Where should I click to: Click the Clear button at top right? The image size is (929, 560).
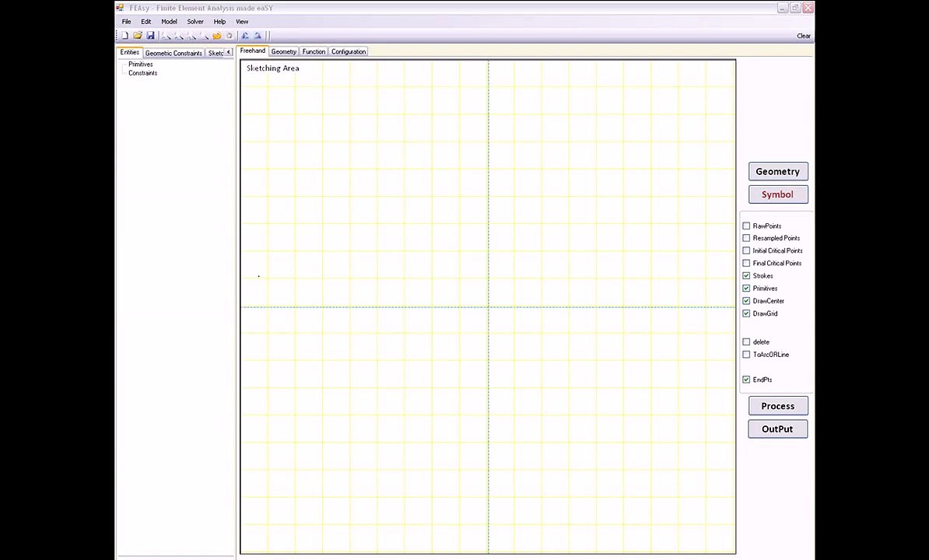point(804,36)
